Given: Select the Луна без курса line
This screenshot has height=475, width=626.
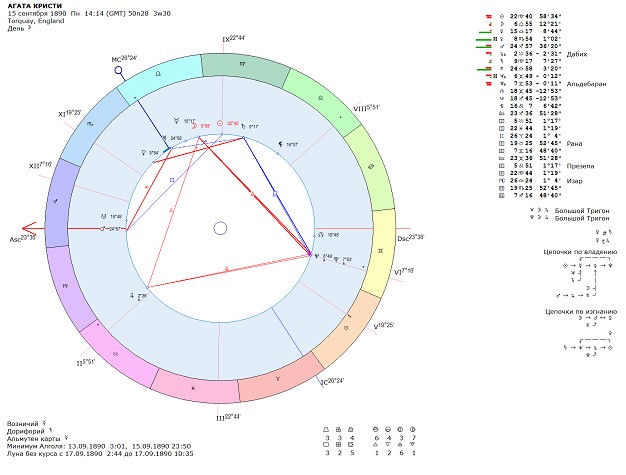Looking at the screenshot, I should (100, 453).
